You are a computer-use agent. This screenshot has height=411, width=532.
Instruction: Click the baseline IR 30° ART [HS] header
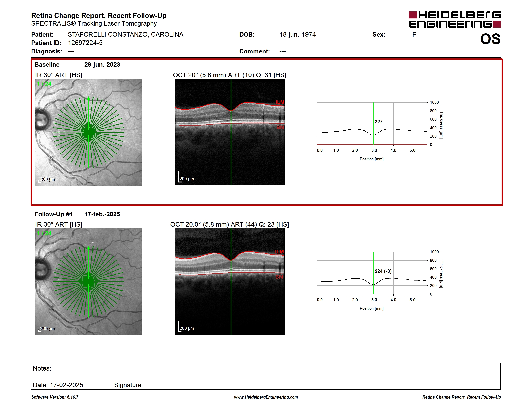coord(59,75)
